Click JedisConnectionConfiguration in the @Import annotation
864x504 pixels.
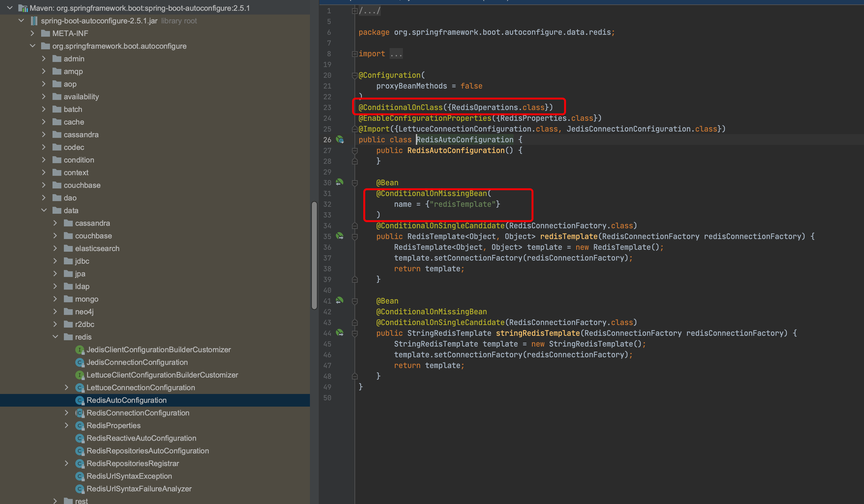(628, 129)
